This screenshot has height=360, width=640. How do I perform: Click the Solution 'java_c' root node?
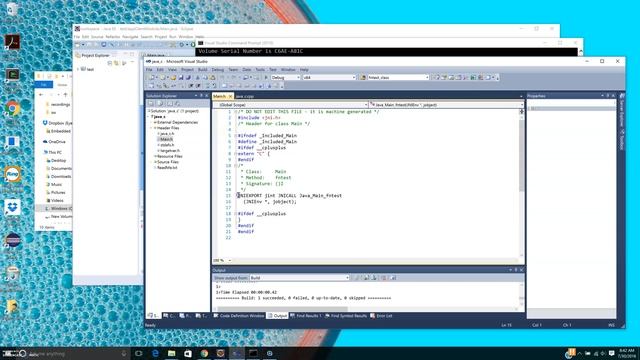coord(173,111)
